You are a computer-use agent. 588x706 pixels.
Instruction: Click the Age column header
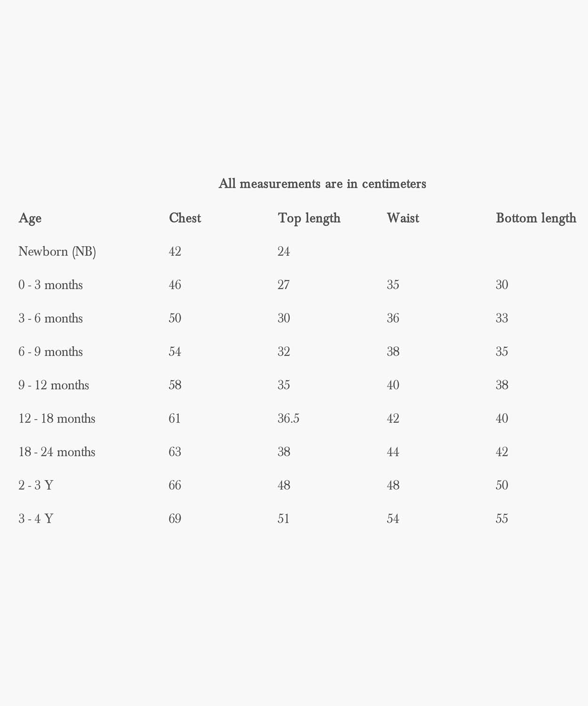coord(30,218)
